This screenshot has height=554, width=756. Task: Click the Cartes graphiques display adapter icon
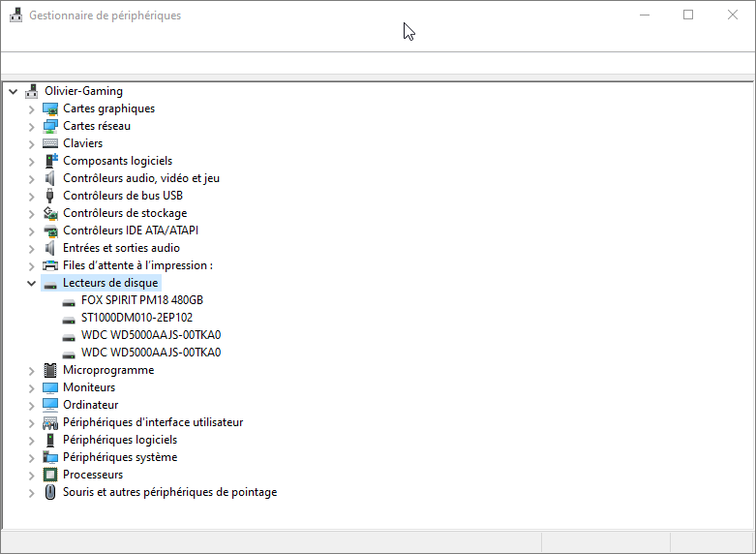(x=50, y=108)
